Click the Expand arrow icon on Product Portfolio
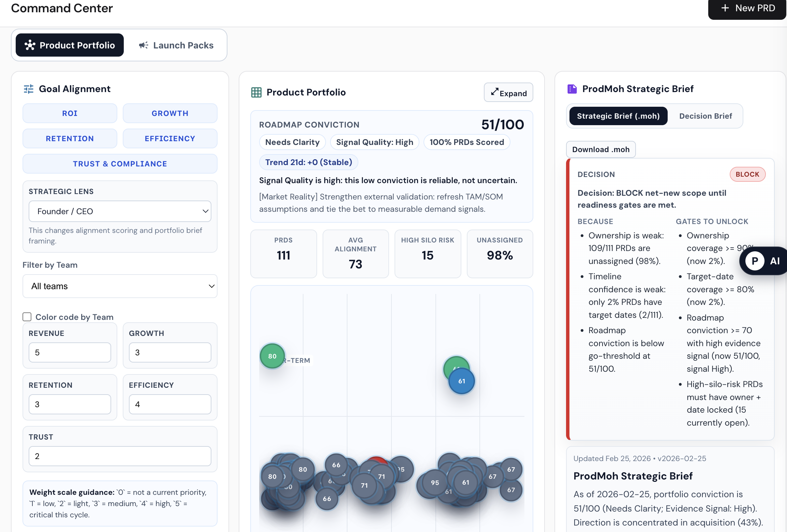Screen dimensions: 787x532 495,92
